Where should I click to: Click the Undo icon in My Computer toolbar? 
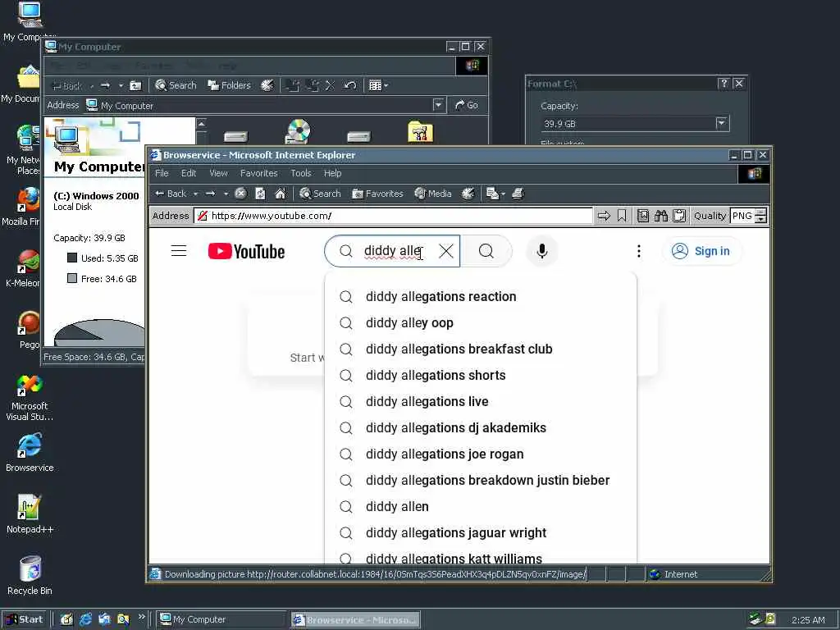[x=349, y=85]
